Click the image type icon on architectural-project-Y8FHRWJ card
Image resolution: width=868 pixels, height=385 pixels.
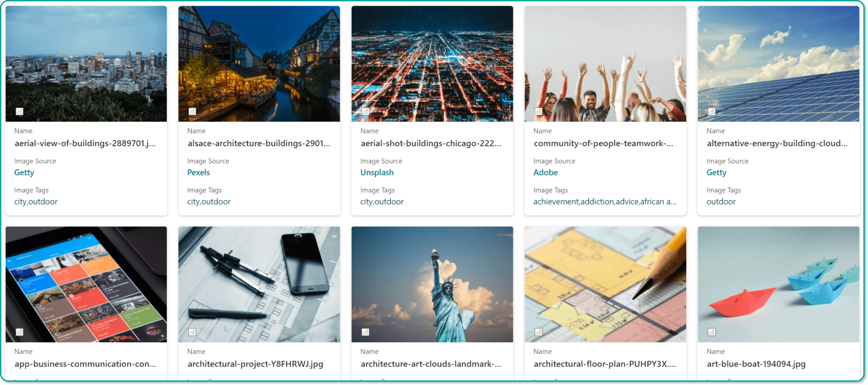(192, 332)
